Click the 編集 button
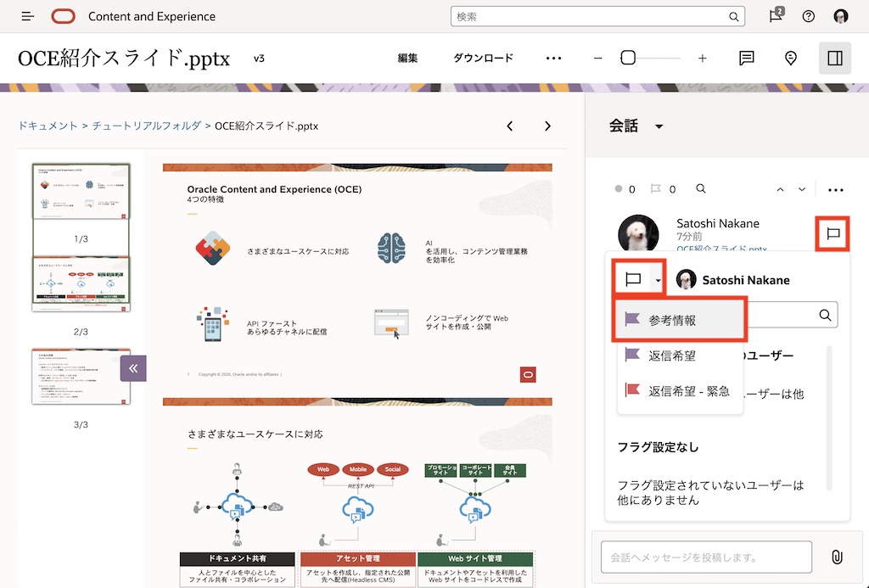 tap(408, 58)
